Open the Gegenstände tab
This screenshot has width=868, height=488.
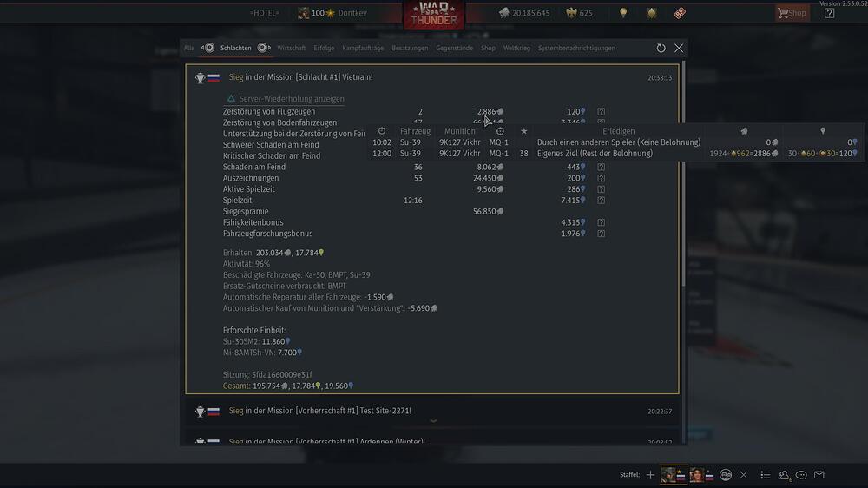pos(455,48)
